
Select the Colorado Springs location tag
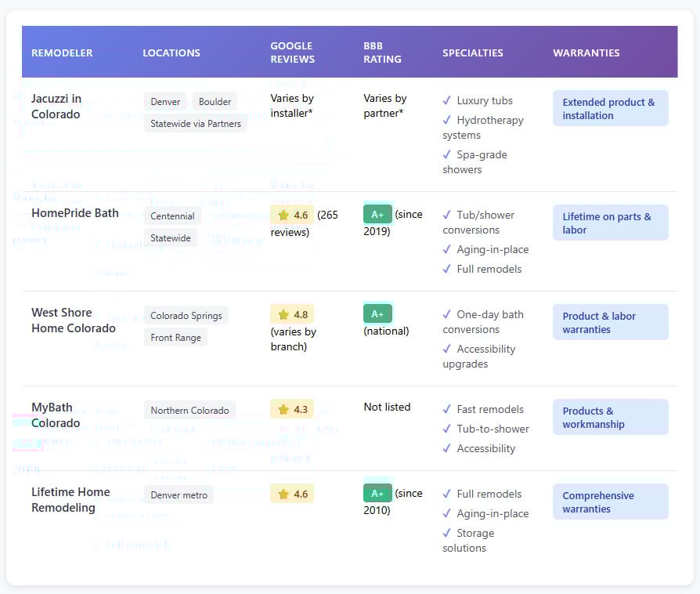pyautogui.click(x=186, y=316)
